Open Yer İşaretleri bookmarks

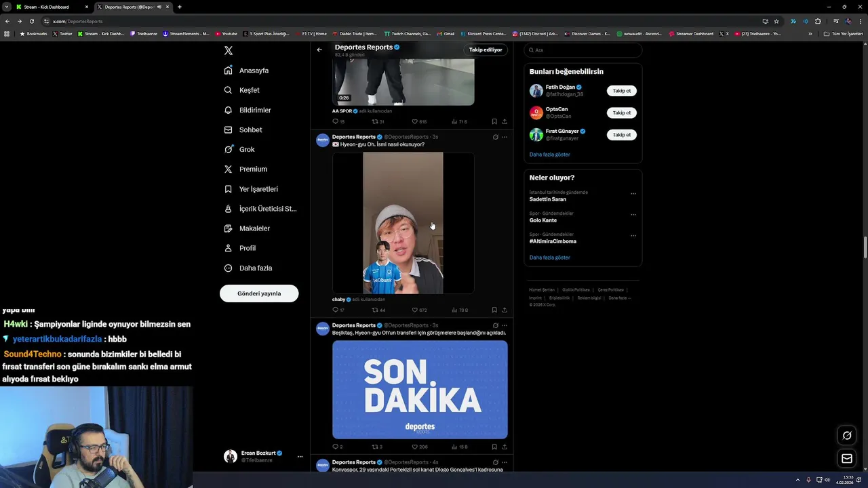251,189
